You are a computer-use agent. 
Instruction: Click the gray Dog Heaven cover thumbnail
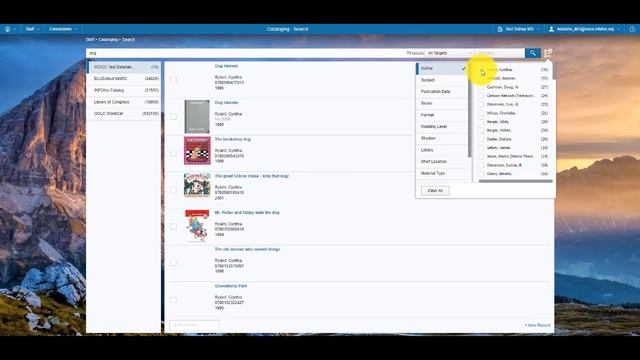[x=197, y=117]
